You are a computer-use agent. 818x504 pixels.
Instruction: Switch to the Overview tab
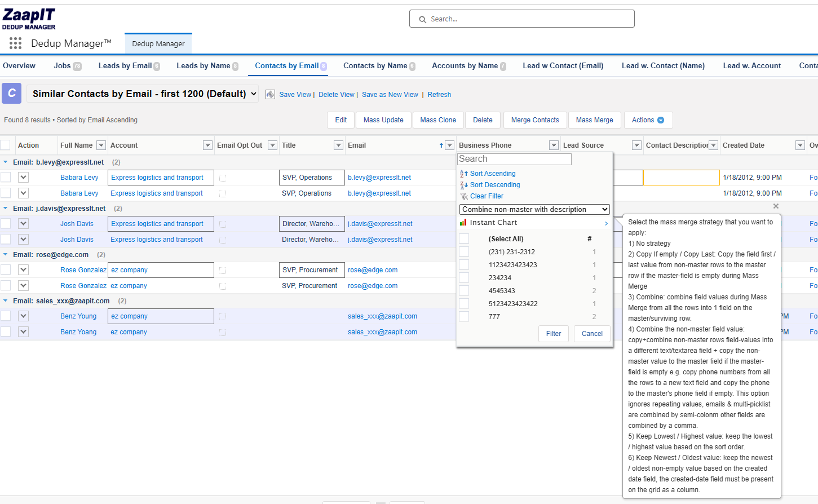coord(19,65)
